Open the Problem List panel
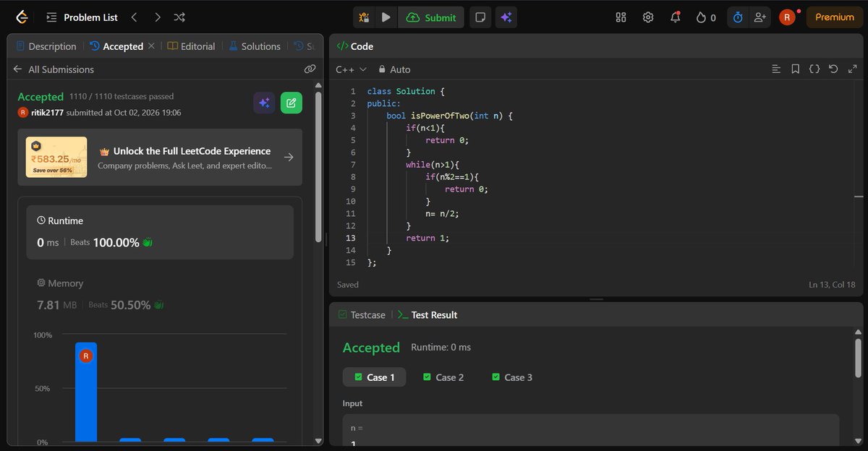The width and height of the screenshot is (868, 451). pos(82,17)
